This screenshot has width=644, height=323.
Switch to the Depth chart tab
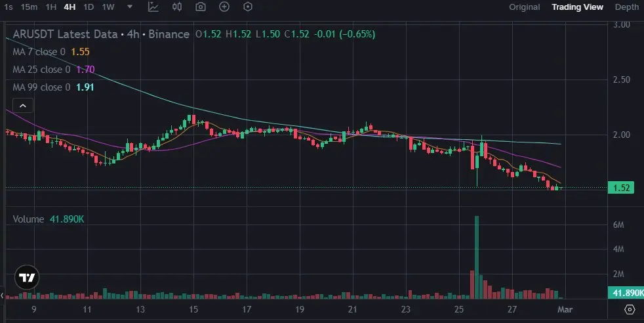(x=627, y=7)
